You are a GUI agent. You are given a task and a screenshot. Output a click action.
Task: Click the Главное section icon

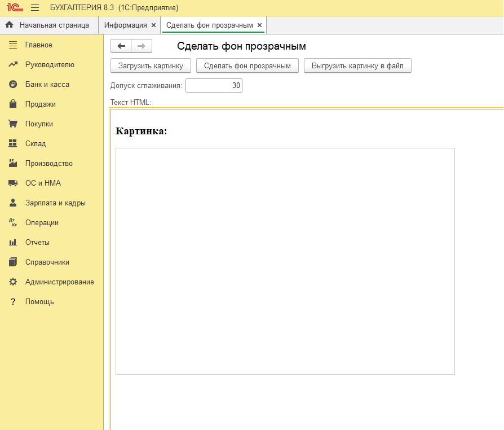(13, 45)
